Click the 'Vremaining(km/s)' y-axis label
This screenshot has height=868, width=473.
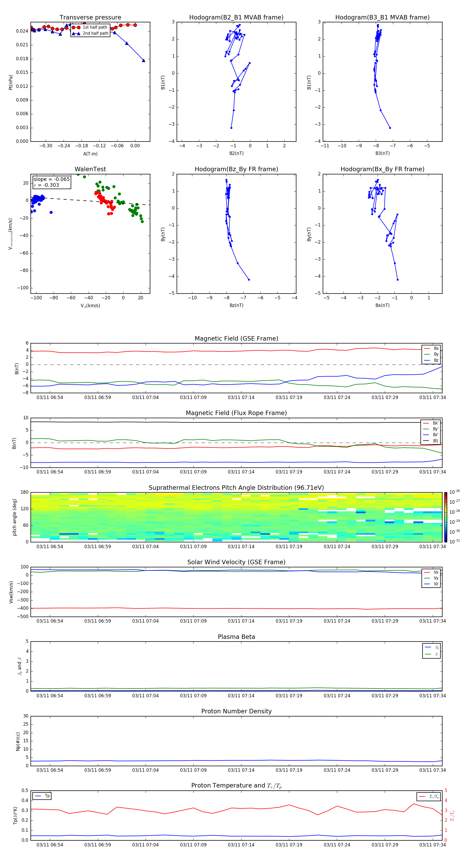point(11,234)
